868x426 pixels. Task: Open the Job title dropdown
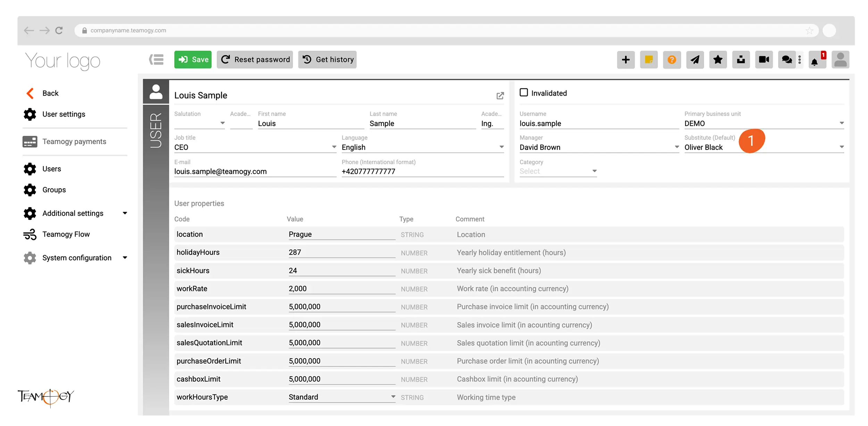pyautogui.click(x=334, y=147)
